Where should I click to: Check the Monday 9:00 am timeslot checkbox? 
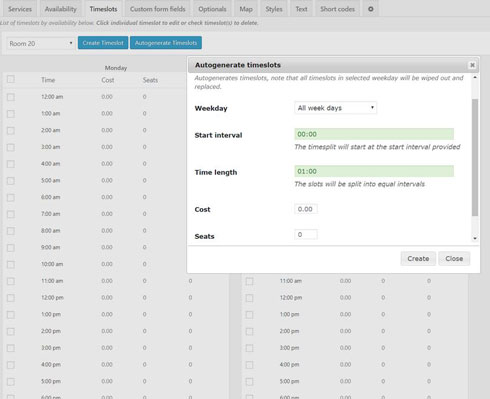pos(11,248)
